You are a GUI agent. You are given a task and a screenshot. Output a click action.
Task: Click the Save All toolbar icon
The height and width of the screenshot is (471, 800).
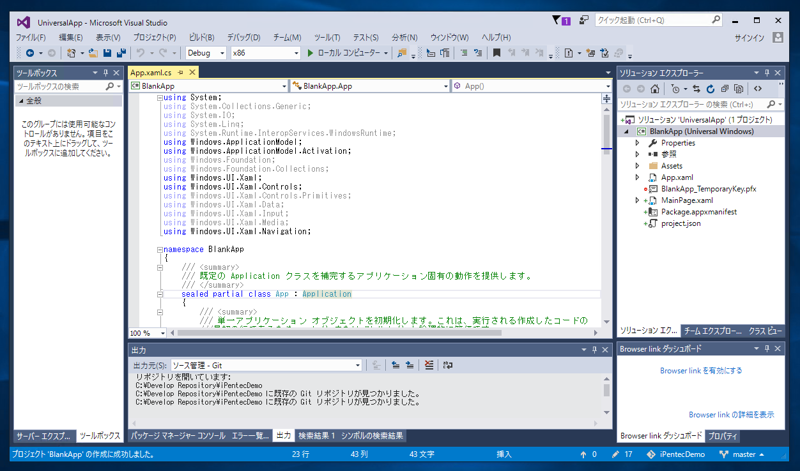[x=121, y=53]
